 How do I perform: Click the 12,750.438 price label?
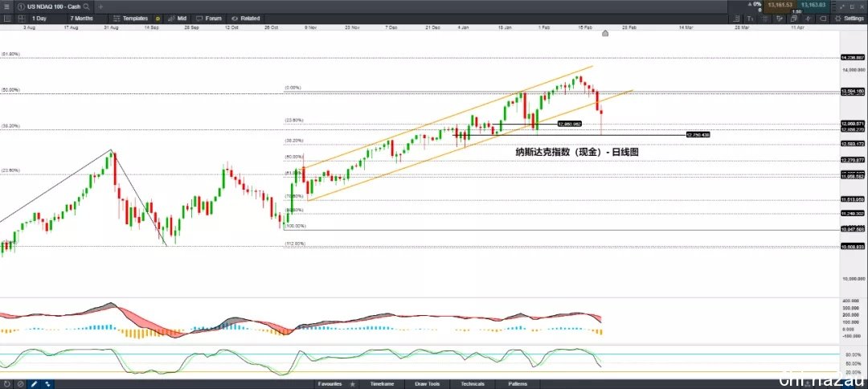[698, 134]
